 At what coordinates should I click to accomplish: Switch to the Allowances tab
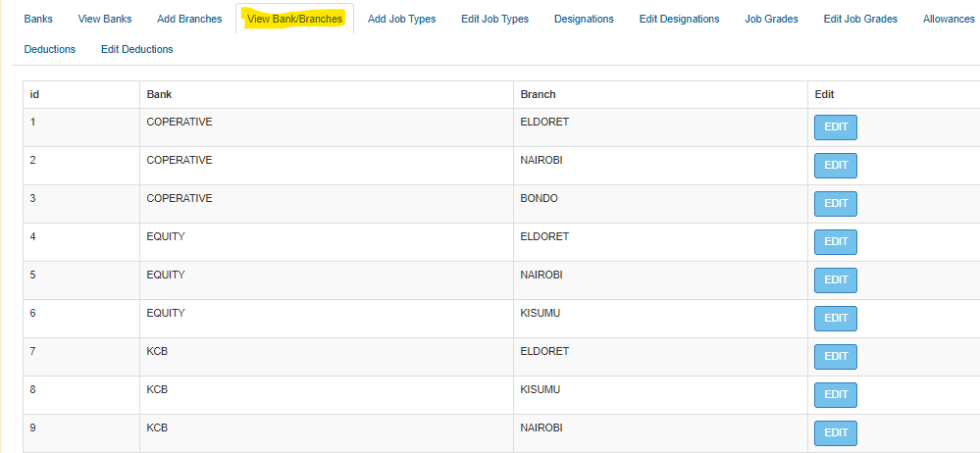pos(948,19)
